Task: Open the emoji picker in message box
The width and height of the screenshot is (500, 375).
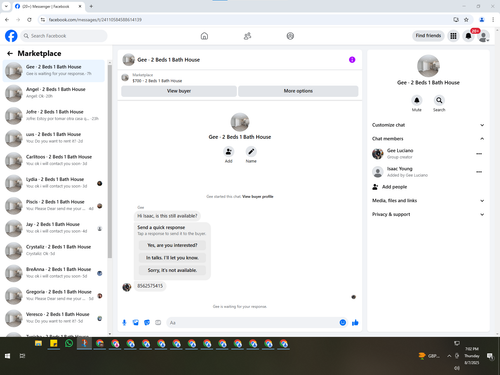Action: point(343,322)
